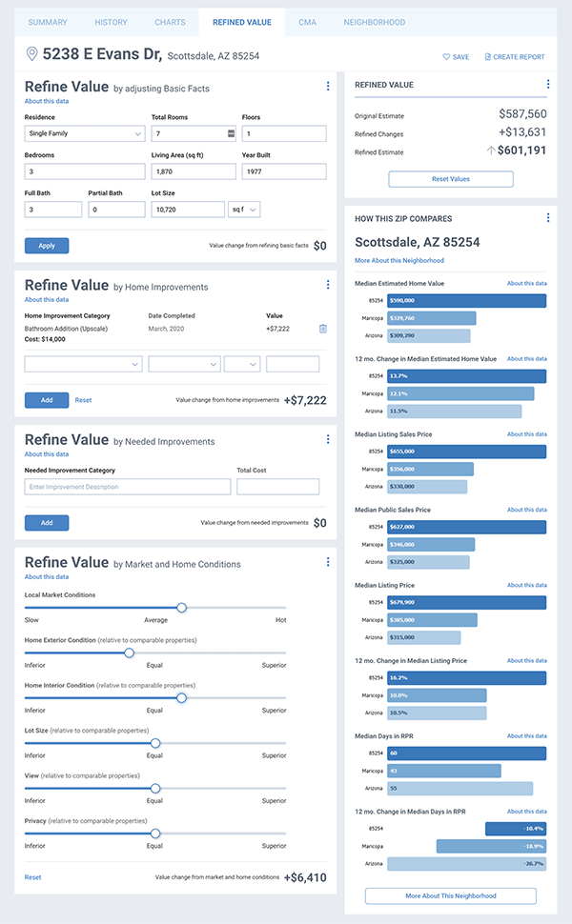
Task: Click the Home Exterior Condition slider handle
Action: [x=129, y=653]
